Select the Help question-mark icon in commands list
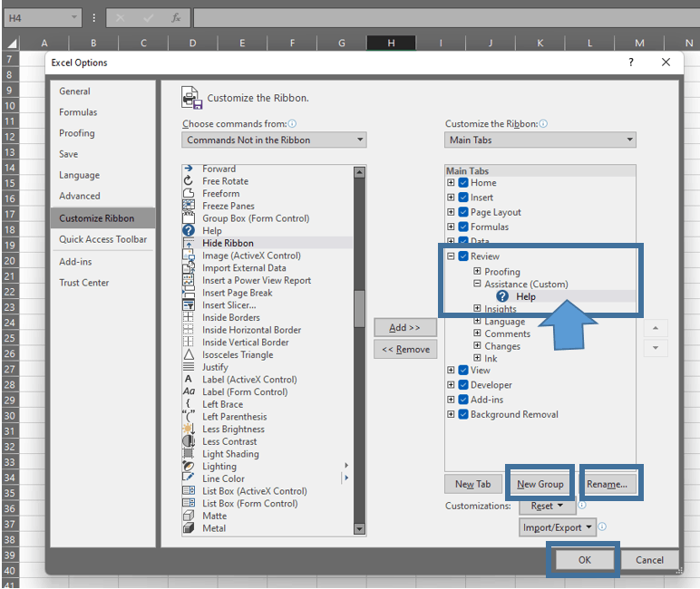The width and height of the screenshot is (700, 589). point(189,230)
